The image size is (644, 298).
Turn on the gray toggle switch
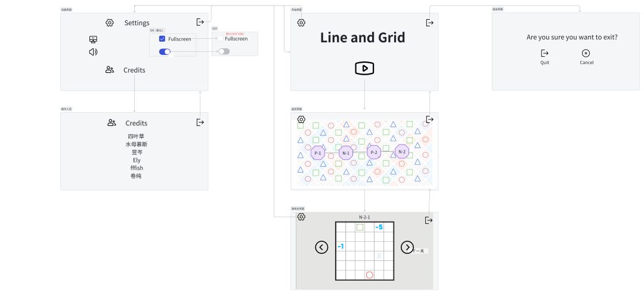[x=224, y=51]
